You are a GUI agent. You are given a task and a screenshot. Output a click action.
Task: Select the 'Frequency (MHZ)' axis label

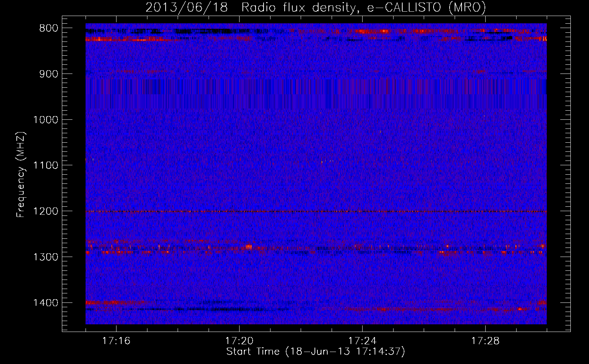(x=21, y=175)
